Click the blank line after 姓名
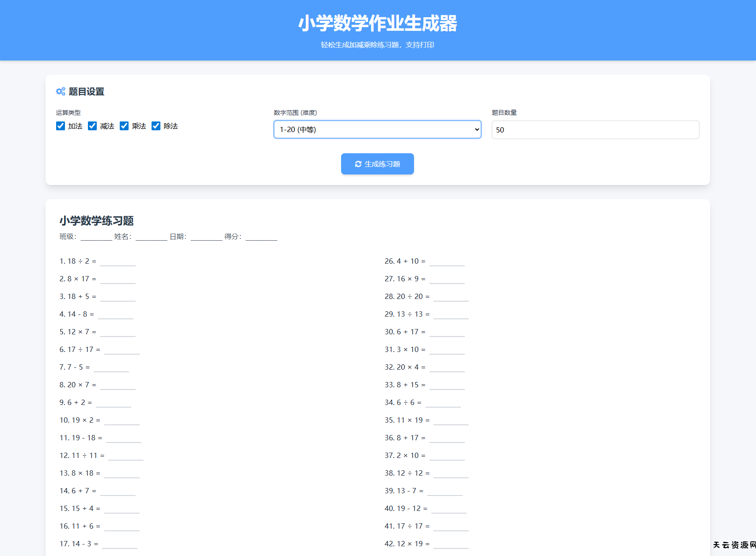This screenshot has height=556, width=756. 151,237
